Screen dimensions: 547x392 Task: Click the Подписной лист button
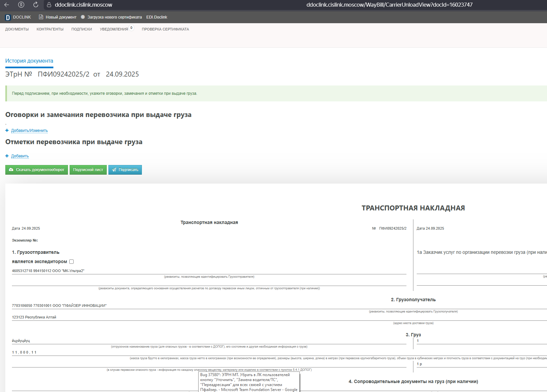pos(88,170)
